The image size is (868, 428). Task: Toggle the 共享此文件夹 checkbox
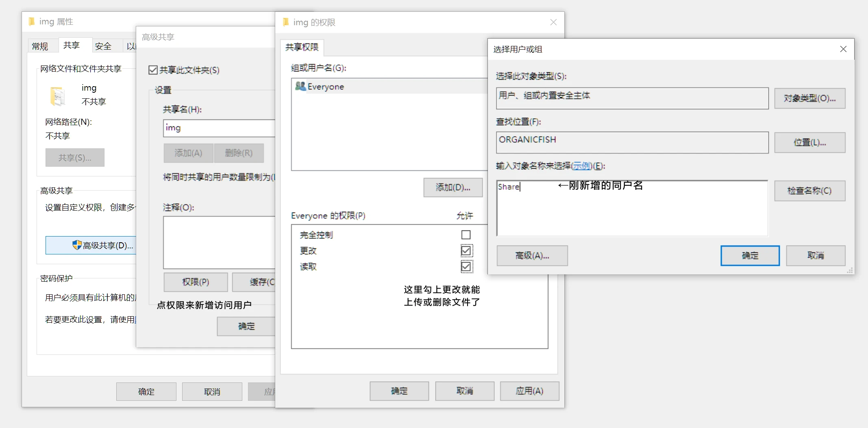coord(153,70)
